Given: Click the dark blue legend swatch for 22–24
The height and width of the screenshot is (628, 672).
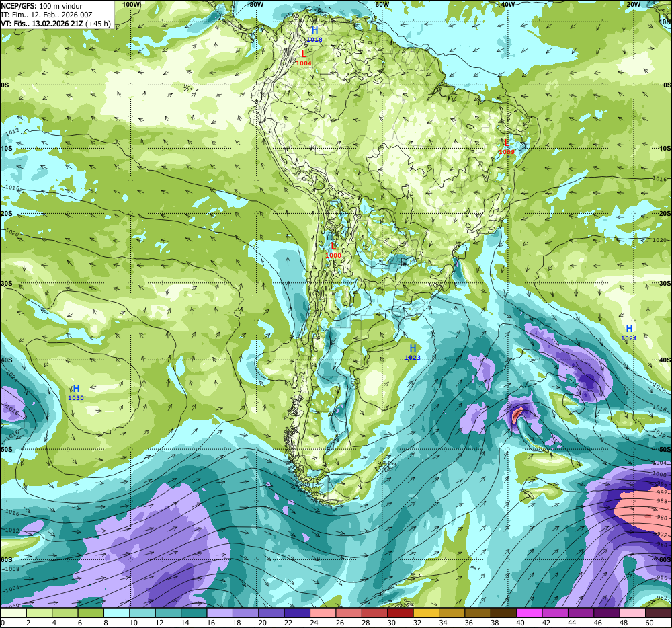Looking at the screenshot, I should (298, 613).
